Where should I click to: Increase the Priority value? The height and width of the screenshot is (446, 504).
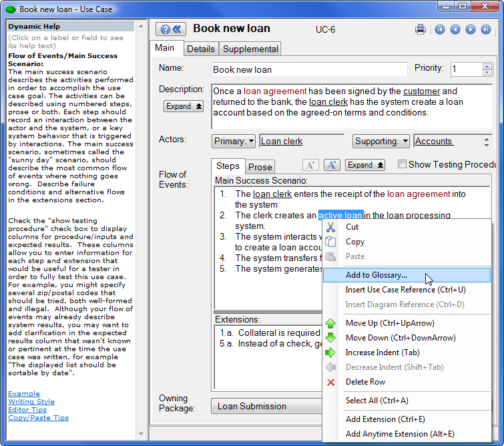(x=487, y=67)
